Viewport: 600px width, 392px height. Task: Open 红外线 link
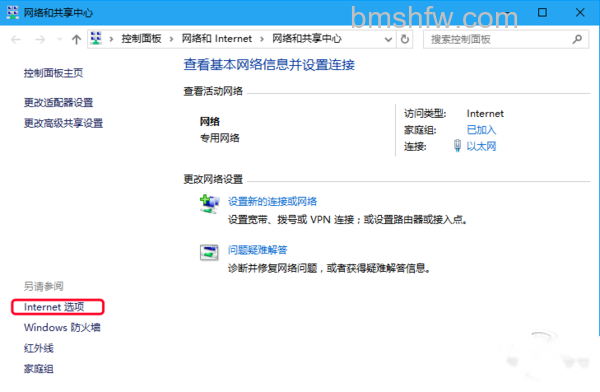[39, 348]
